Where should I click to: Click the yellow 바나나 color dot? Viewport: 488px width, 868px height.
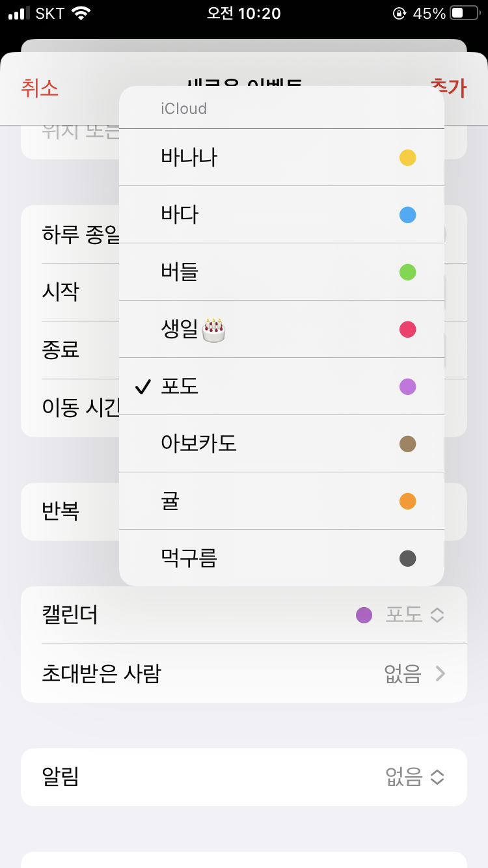coord(407,157)
